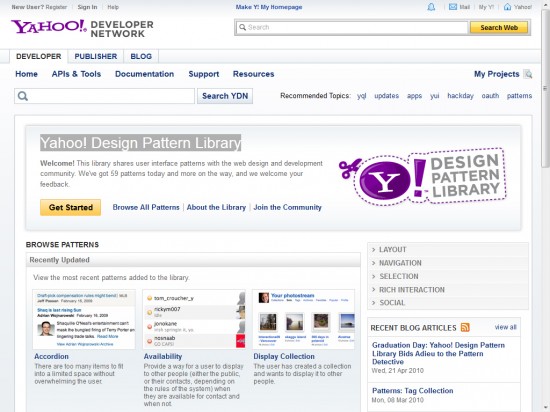
Task: Click the Sign In link
Action: [x=87, y=7]
